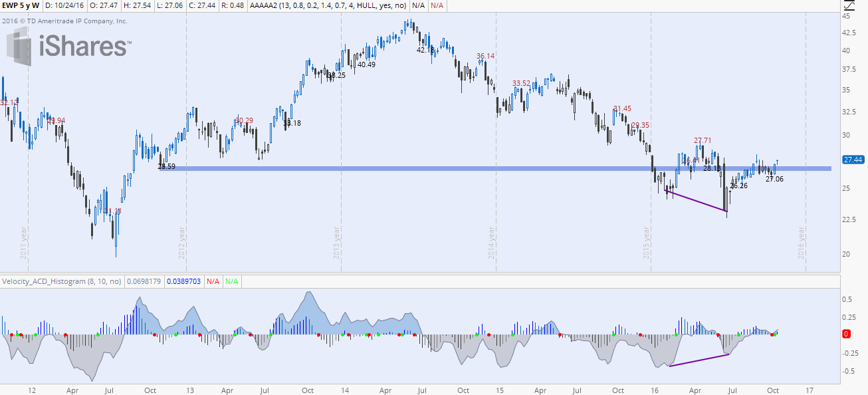Toggle the red N/A label next to Velocity_ACD_Histogram values
The width and height of the screenshot is (868, 395).
point(211,281)
